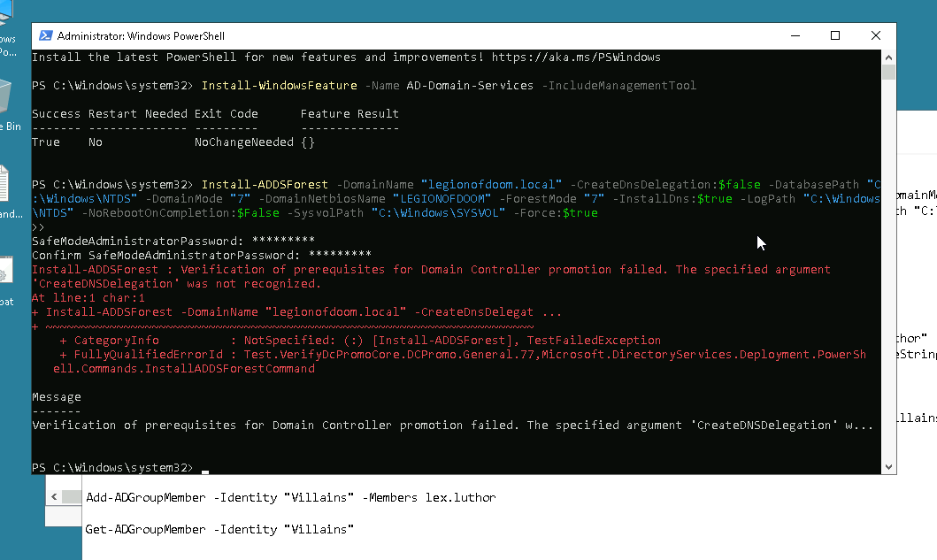Viewport: 937px width, 560px height.
Task: Click the PowerShell icon in the title bar
Action: click(44, 36)
